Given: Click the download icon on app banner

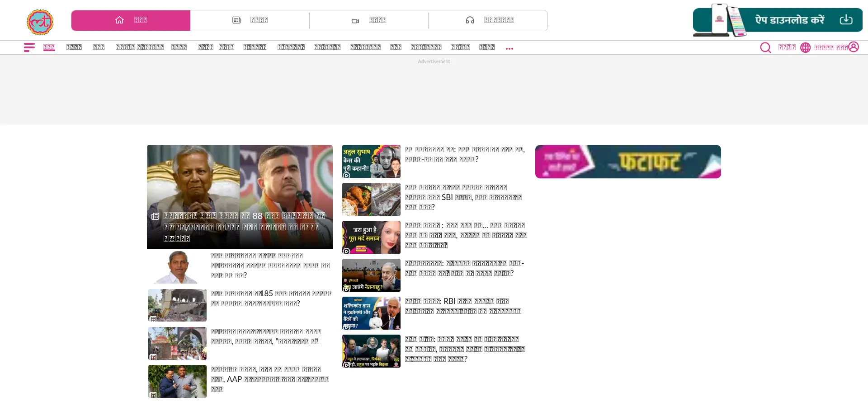Looking at the screenshot, I should coord(846,20).
